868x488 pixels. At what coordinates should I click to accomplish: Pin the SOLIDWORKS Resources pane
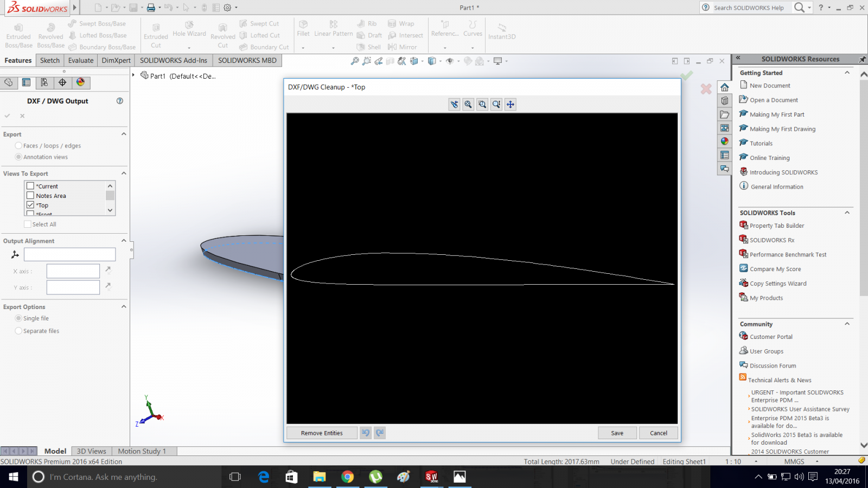point(862,59)
